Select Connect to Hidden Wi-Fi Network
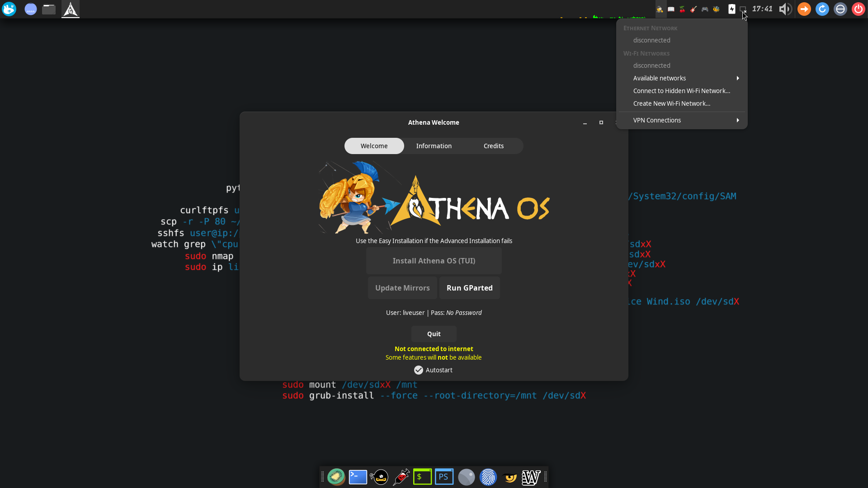868x488 pixels. pyautogui.click(x=682, y=91)
